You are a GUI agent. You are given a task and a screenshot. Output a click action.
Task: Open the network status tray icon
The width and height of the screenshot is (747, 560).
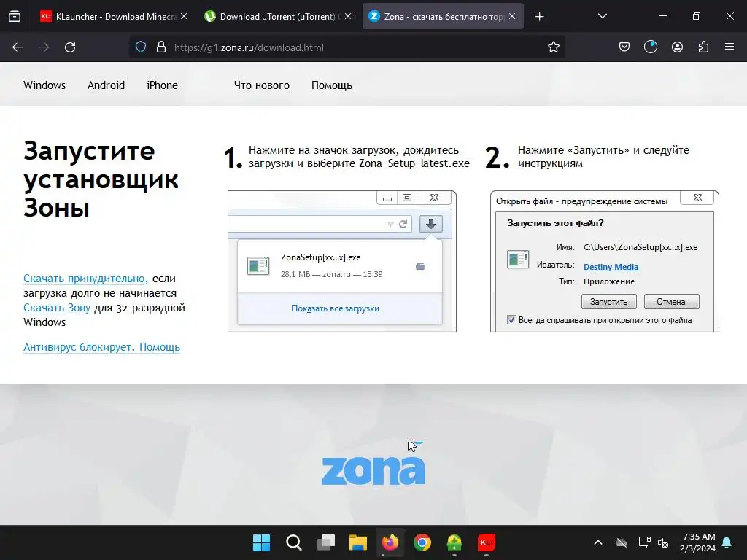(x=644, y=542)
